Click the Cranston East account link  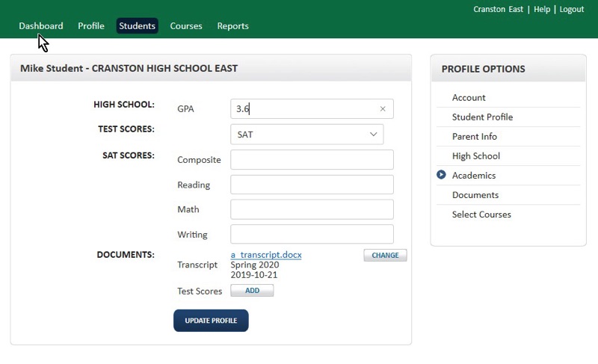tap(499, 10)
